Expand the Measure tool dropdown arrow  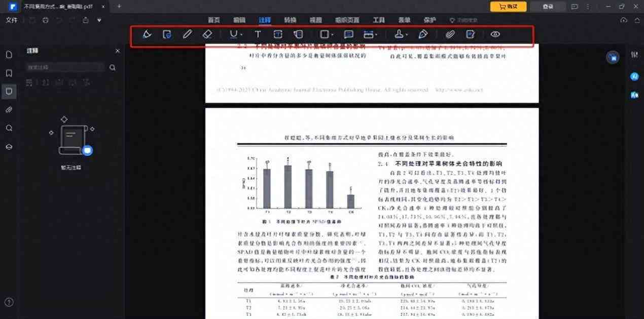376,35
